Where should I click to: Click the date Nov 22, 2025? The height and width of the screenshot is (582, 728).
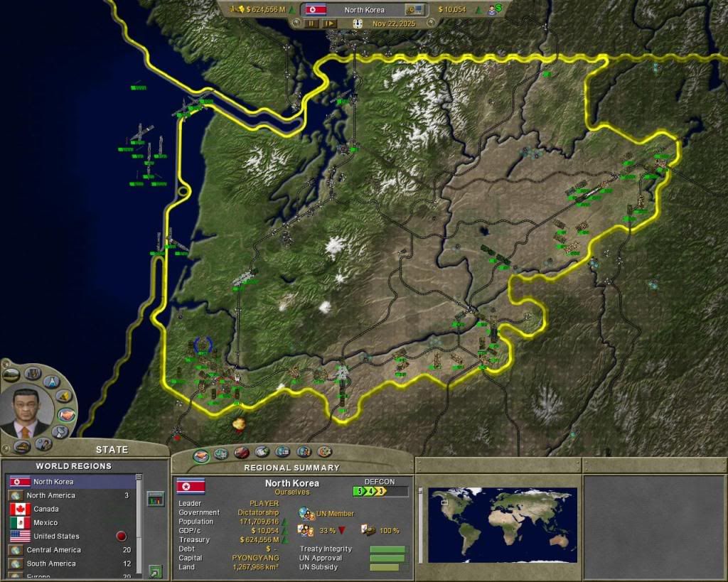click(394, 23)
